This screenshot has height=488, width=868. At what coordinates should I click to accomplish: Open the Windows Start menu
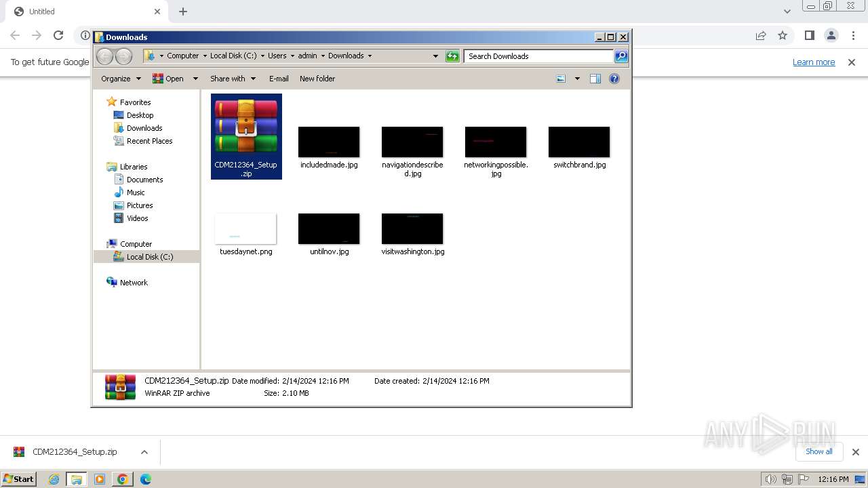[19, 479]
